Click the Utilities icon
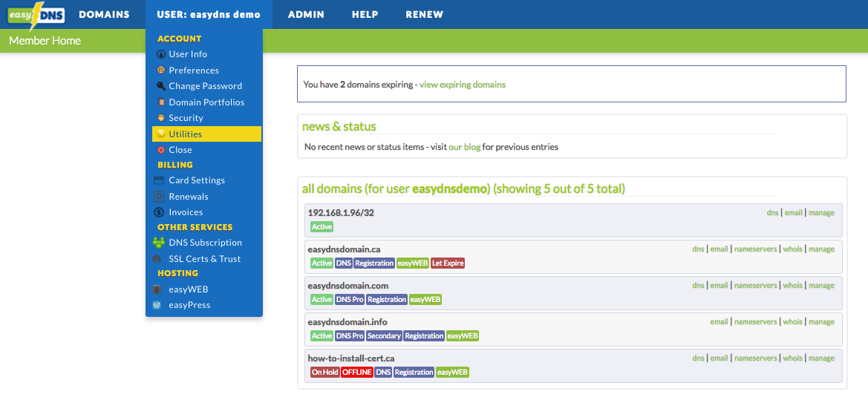 pos(161,134)
